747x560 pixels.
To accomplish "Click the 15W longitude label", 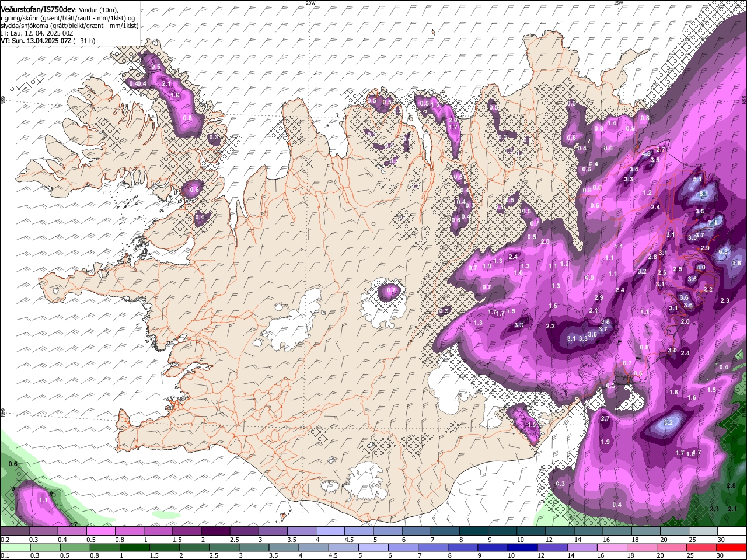I will [x=618, y=2].
